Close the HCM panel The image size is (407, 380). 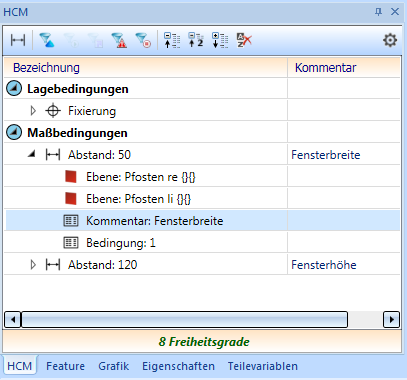click(x=395, y=12)
